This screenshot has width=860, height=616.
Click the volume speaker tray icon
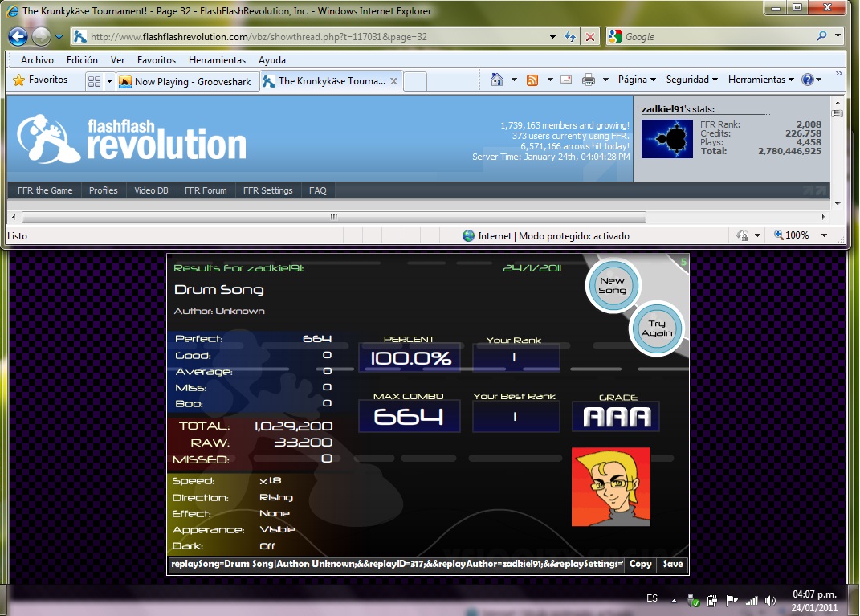tap(770, 600)
